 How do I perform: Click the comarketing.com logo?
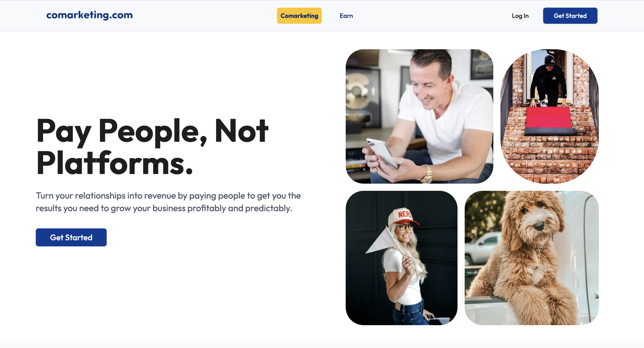pos(89,15)
